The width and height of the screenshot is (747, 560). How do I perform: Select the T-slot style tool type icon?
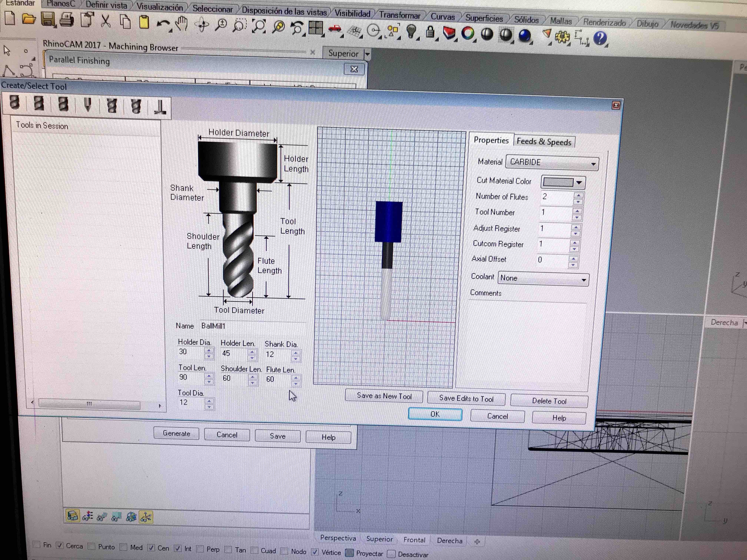160,108
